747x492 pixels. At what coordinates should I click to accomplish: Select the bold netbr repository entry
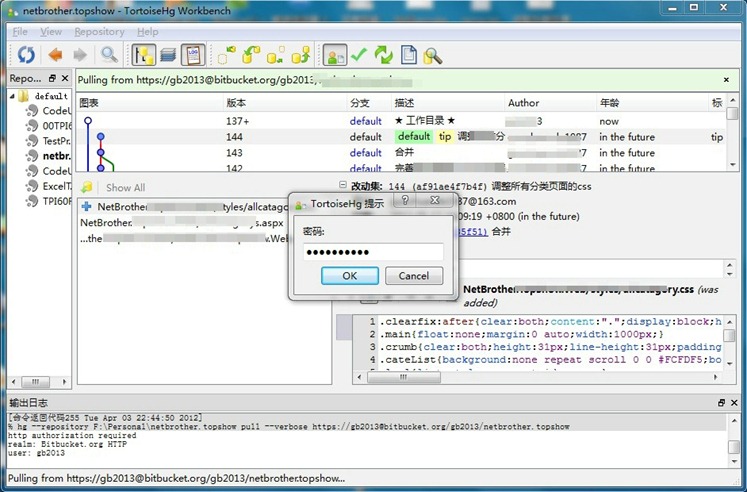(x=48, y=156)
